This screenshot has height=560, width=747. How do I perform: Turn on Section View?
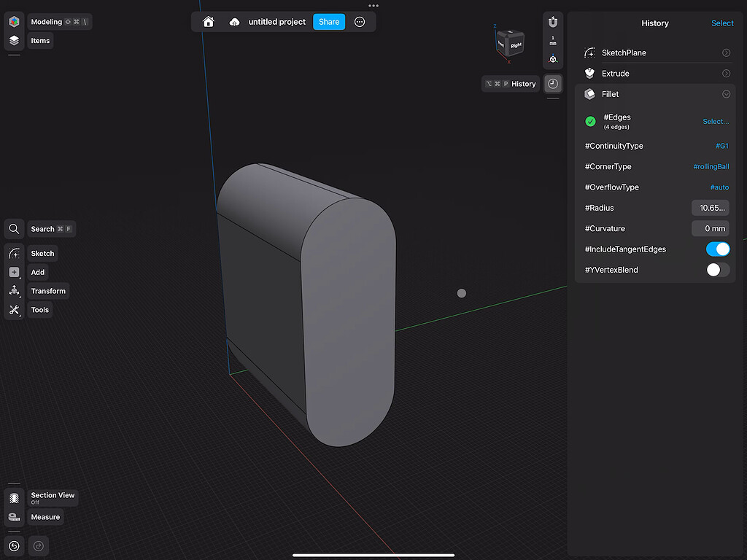[53, 498]
